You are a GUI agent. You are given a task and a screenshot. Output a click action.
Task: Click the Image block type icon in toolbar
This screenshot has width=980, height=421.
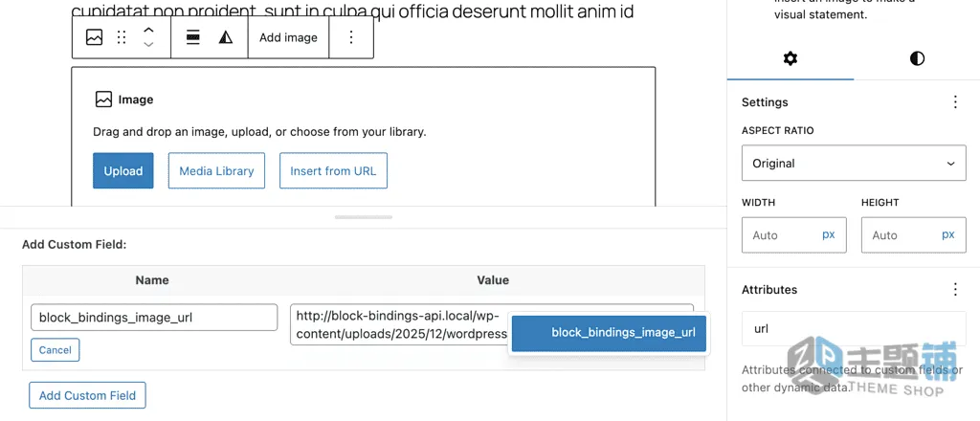click(x=95, y=37)
